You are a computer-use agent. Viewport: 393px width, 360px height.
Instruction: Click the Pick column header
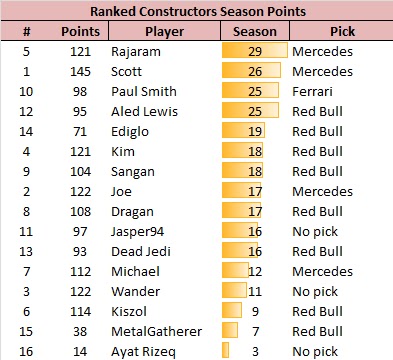pyautogui.click(x=342, y=31)
